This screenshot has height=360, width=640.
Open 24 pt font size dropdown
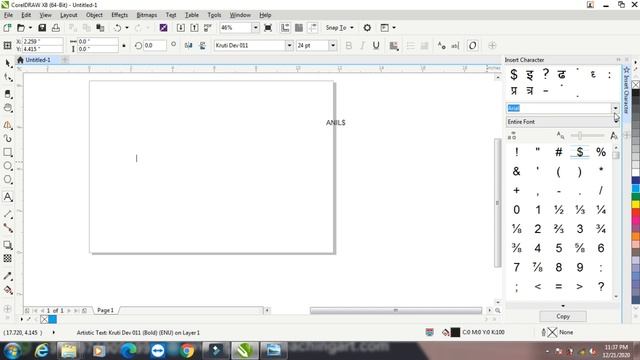tap(333, 45)
